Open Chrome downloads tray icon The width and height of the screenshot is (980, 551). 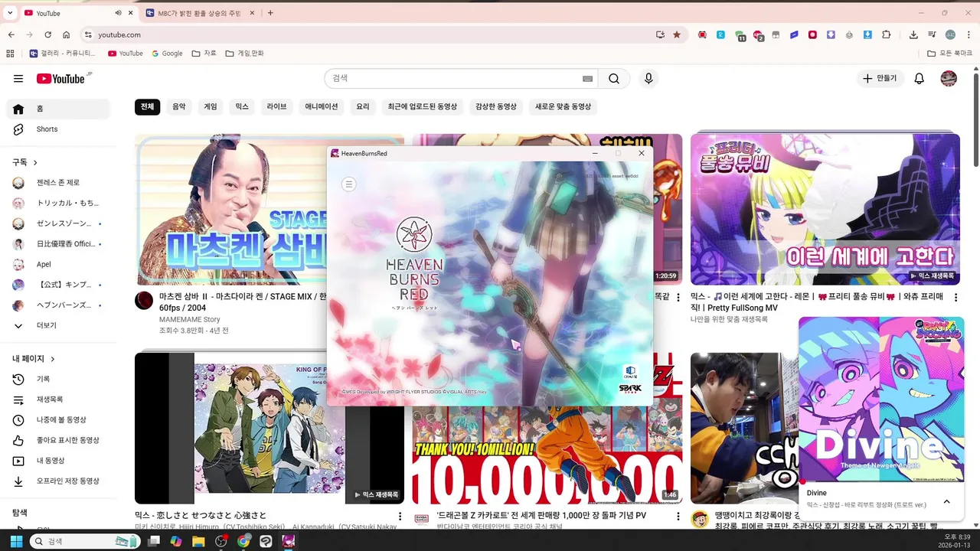point(913,34)
